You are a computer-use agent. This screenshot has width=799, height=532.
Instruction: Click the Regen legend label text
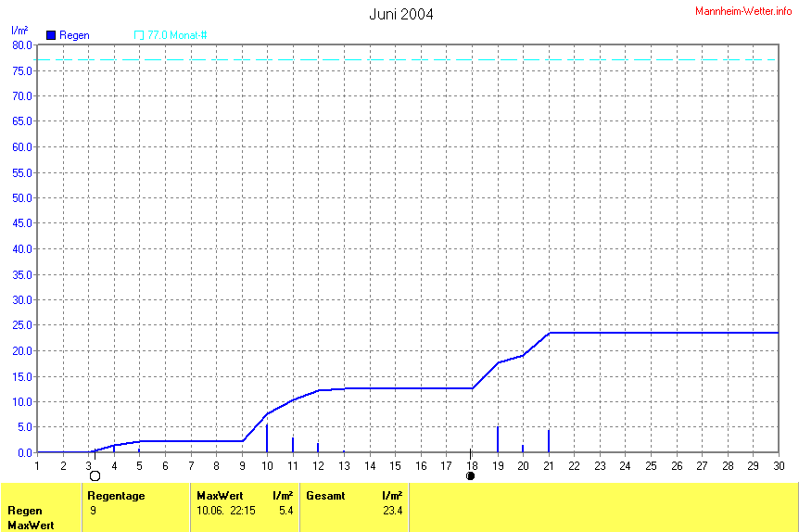[74, 35]
